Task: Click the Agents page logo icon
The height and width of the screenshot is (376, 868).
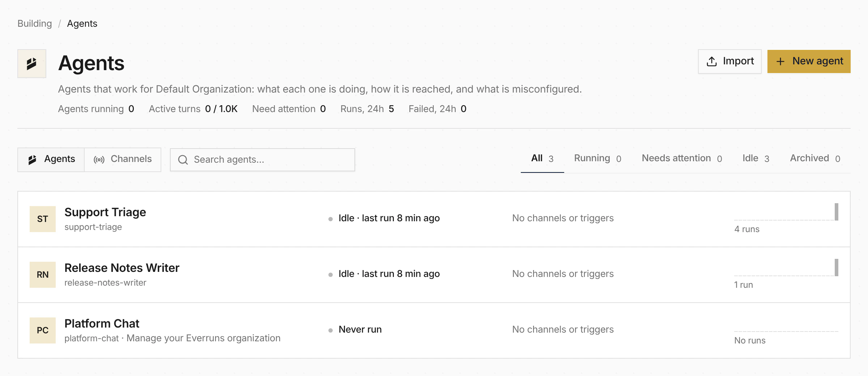Action: tap(32, 64)
